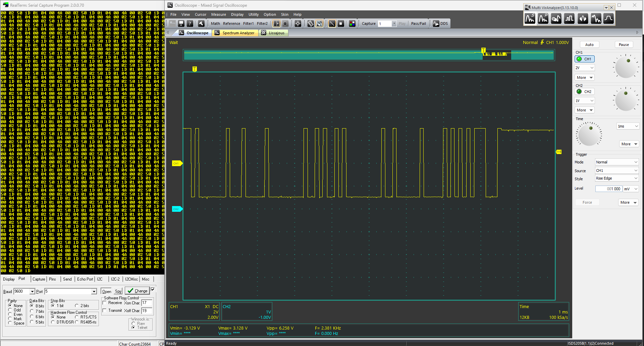Open the Trigger Mode dropdown showing Normal
This screenshot has height=346, width=644.
tap(616, 162)
